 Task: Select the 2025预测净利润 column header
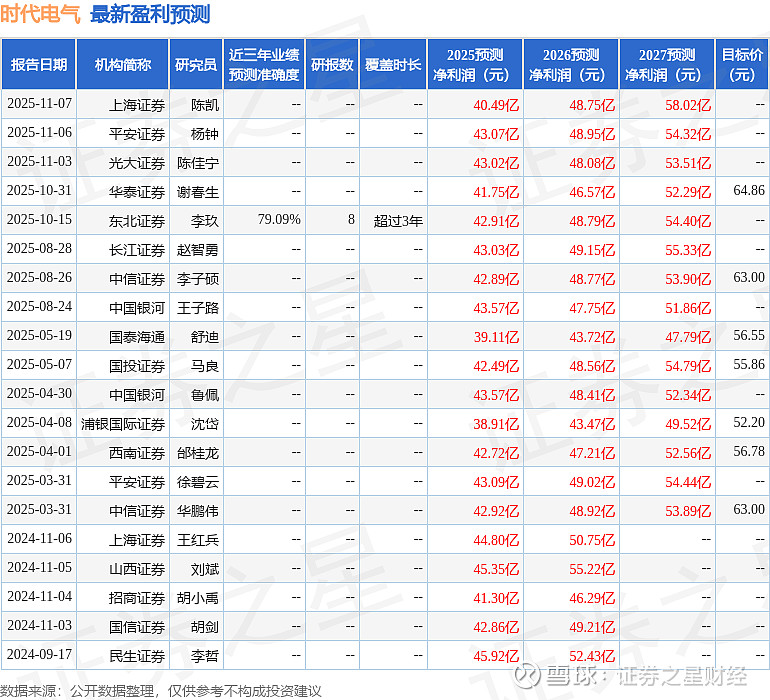click(475, 64)
